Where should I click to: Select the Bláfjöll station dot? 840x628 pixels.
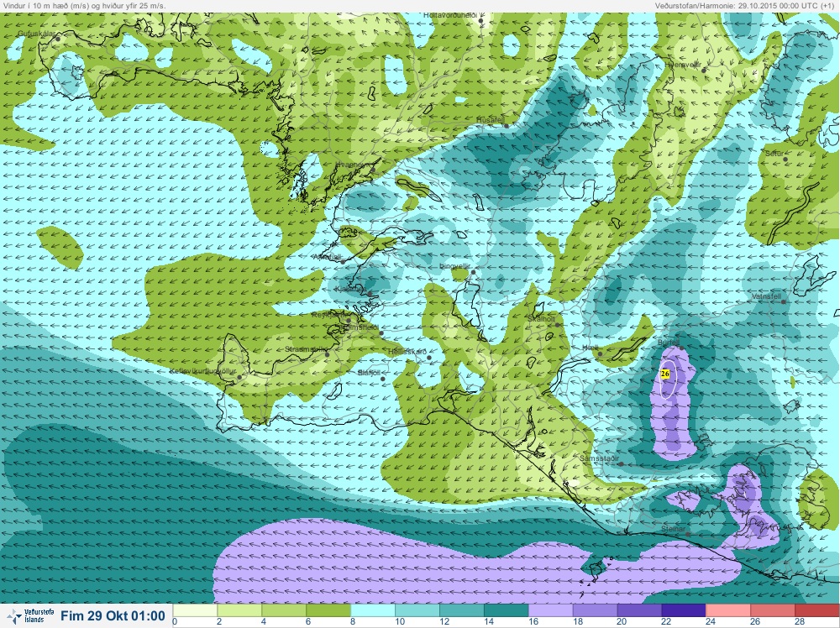click(x=383, y=379)
